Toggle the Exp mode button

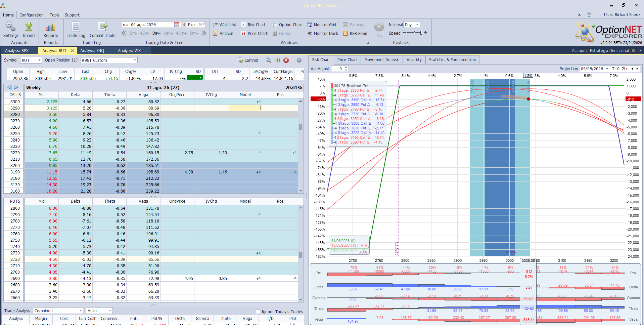pos(191,25)
